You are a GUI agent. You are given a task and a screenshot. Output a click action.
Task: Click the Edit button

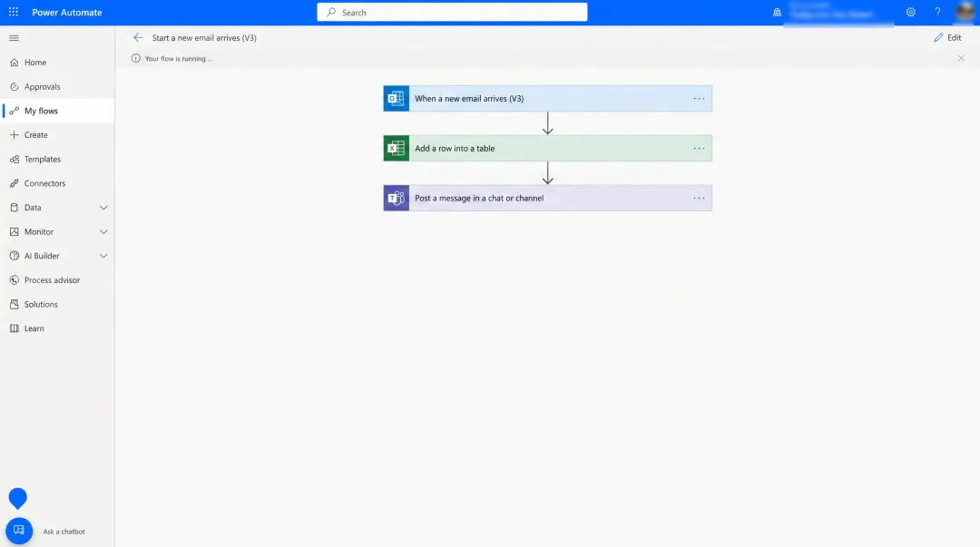point(947,37)
